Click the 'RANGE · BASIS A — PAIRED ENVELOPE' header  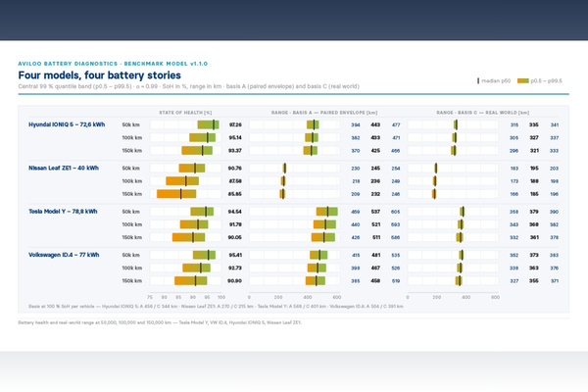tap(324, 113)
